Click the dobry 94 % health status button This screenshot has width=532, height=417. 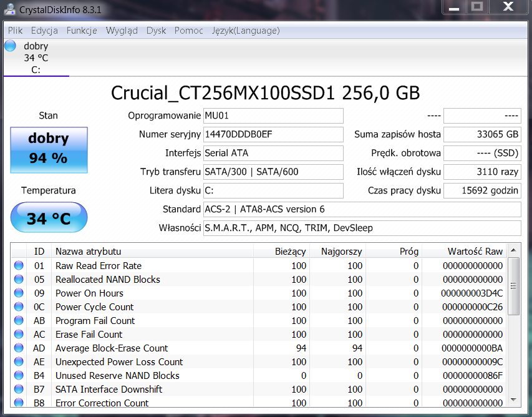tap(49, 150)
